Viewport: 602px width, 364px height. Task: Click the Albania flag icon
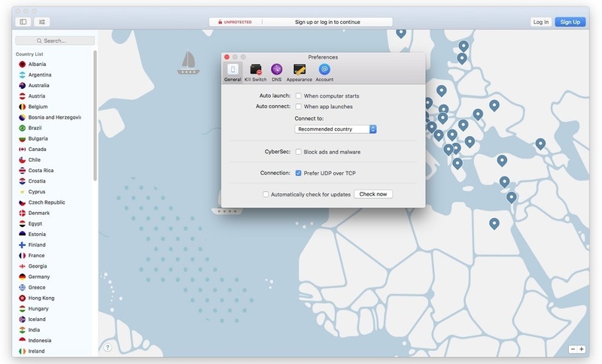point(23,65)
